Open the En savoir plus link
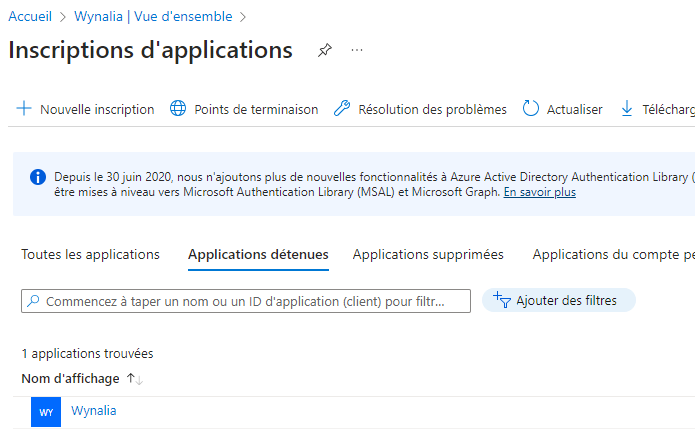Image resolution: width=695 pixels, height=432 pixels. click(x=540, y=192)
